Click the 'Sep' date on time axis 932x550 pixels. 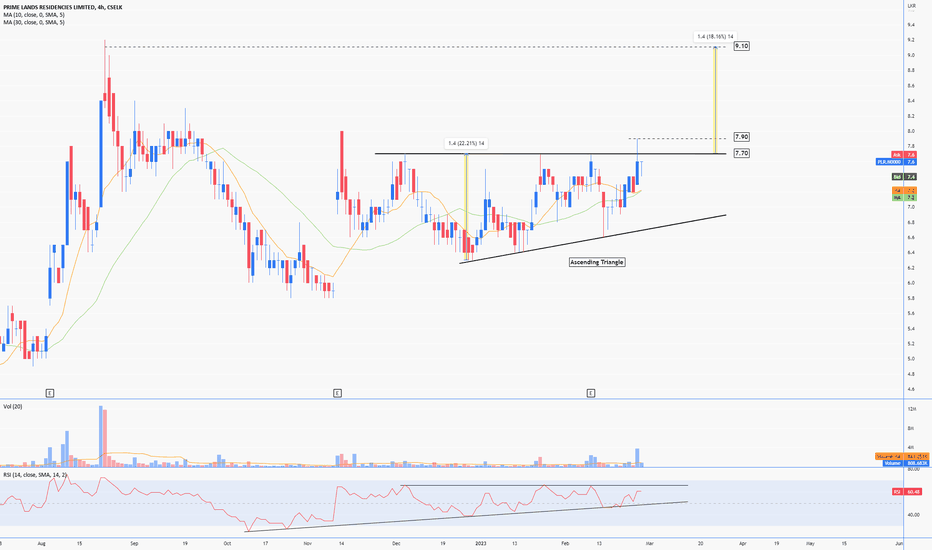click(134, 543)
